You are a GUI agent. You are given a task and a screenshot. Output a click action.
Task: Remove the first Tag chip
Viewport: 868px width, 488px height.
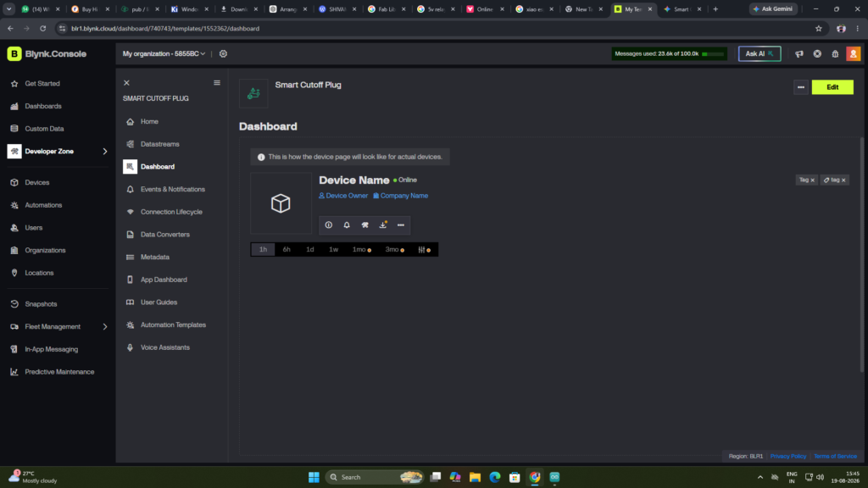[x=813, y=180]
